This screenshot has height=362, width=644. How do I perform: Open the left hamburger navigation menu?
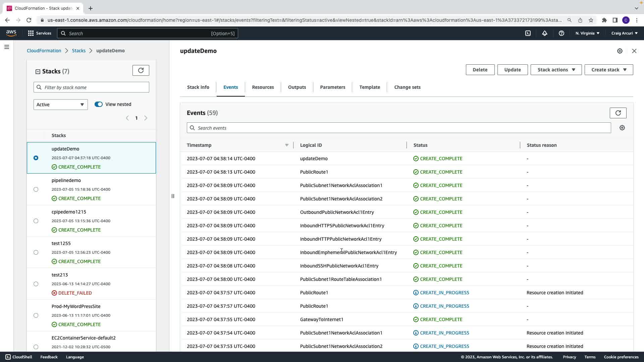click(7, 47)
